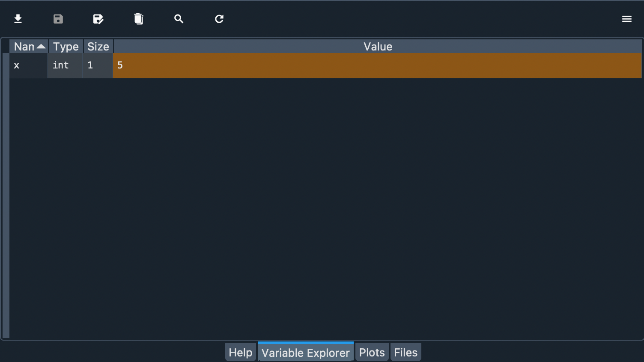Sort by the Size column header

click(98, 47)
